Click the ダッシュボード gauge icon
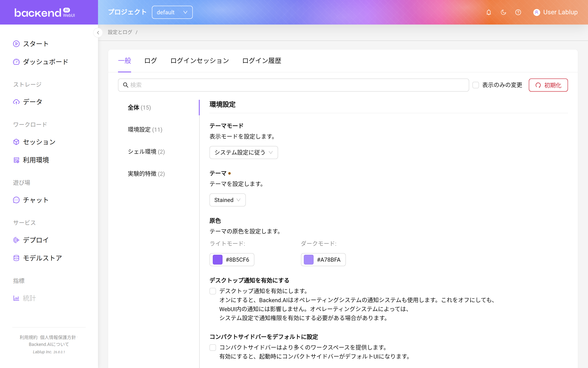The width and height of the screenshot is (588, 368). [x=16, y=62]
